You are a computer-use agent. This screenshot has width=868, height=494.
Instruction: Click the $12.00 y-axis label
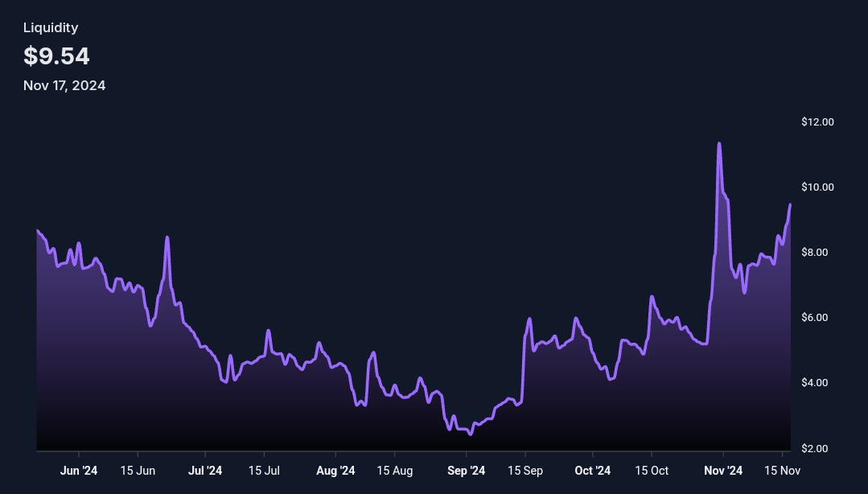[x=817, y=121]
